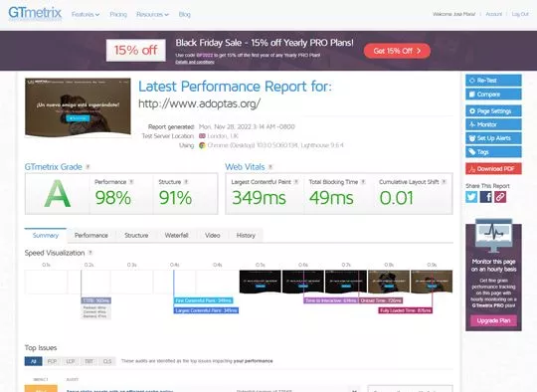The height and width of the screenshot is (392, 537).
Task: Click the Fully Loaded Time marker
Action: 406,310
